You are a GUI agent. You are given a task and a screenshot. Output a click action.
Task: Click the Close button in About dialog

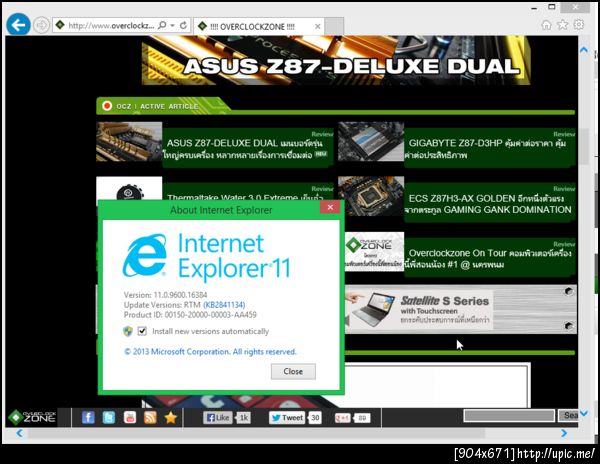pos(293,371)
